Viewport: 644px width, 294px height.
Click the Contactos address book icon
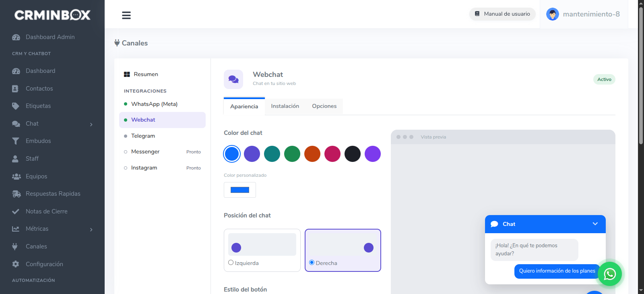click(x=15, y=89)
